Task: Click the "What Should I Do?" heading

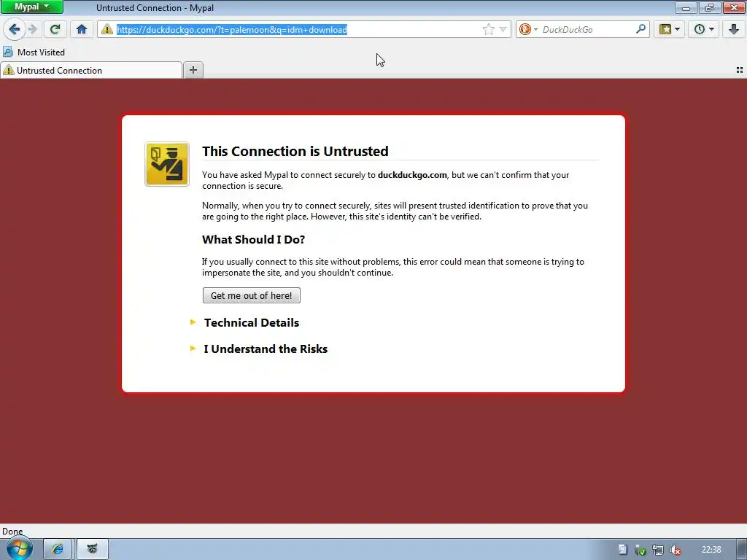Action: [253, 239]
